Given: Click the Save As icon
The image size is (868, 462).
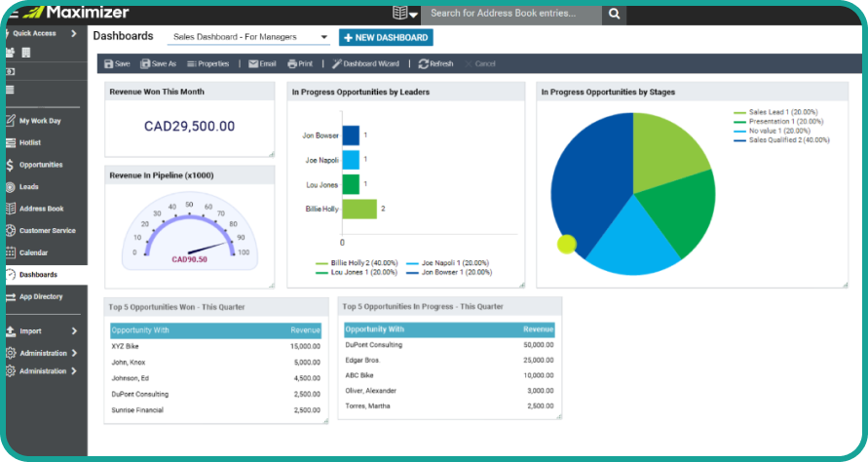Looking at the screenshot, I should pyautogui.click(x=145, y=63).
